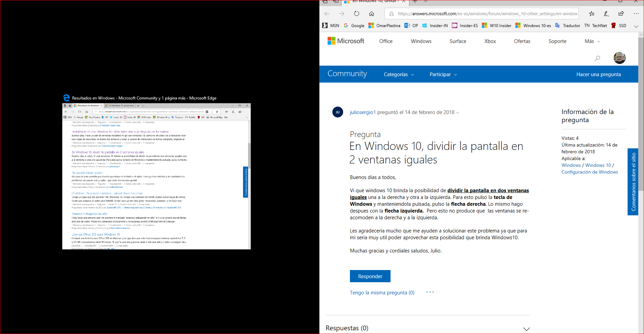The height and width of the screenshot is (334, 644).
Task: Open the three-dot options below the question
Action: (430, 292)
